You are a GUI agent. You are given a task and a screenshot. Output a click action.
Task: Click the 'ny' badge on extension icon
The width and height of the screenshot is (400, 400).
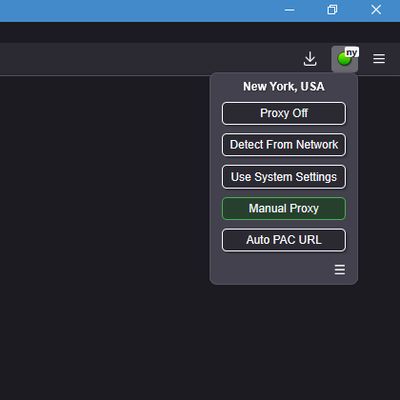click(352, 52)
